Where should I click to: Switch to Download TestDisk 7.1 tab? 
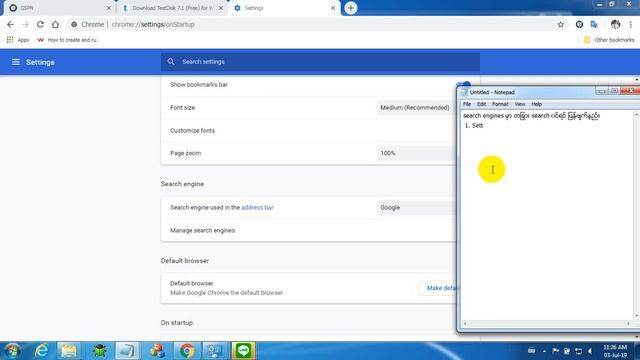[171, 8]
